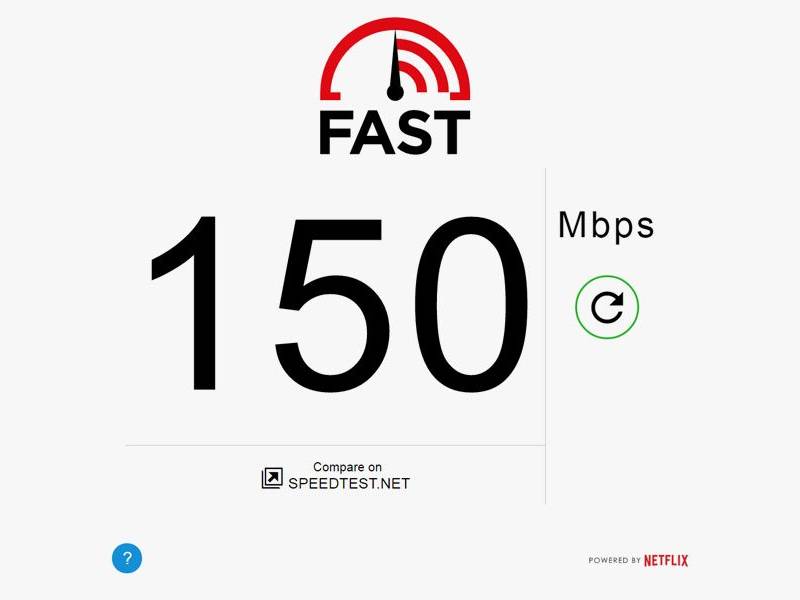
Task: Click the red speedometer gauge logo
Action: [395, 59]
